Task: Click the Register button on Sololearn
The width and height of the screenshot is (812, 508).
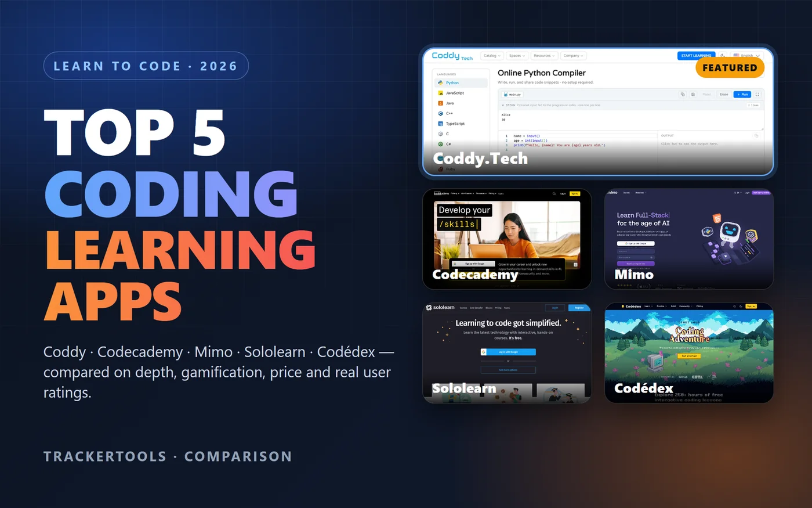Action: click(x=579, y=308)
